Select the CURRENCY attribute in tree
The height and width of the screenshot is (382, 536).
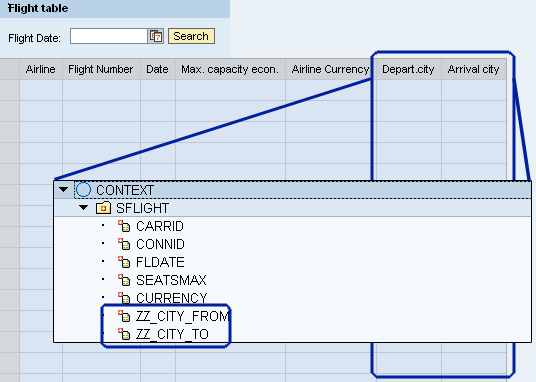click(172, 298)
